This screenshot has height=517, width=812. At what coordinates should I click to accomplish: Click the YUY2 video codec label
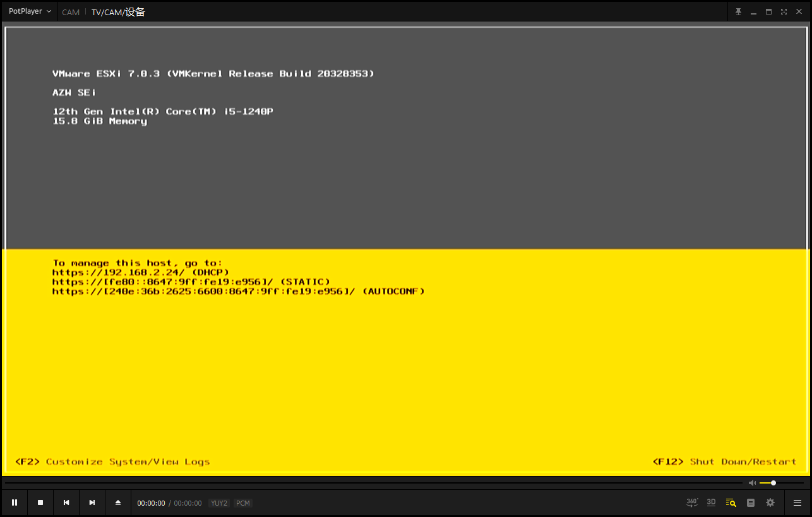tap(219, 503)
